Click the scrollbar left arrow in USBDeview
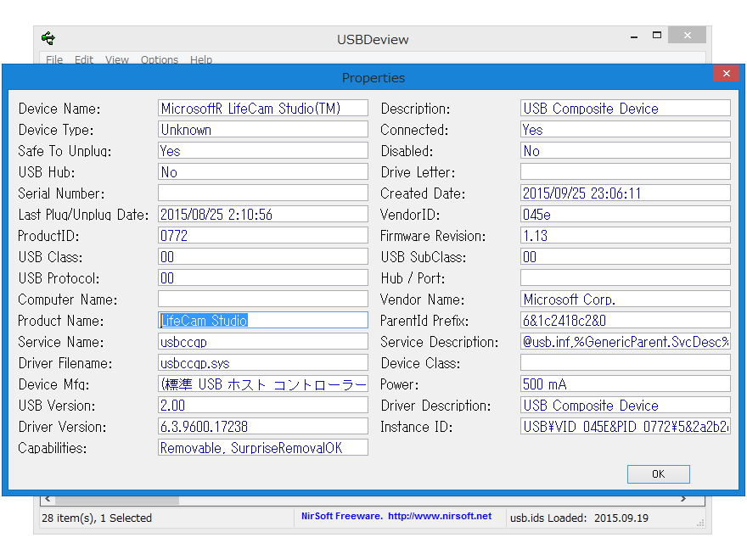The height and width of the screenshot is (560, 747). [x=48, y=499]
